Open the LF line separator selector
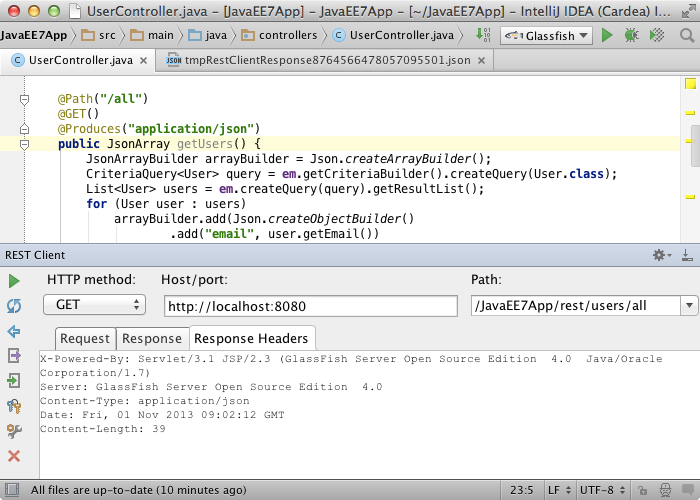 (x=559, y=490)
